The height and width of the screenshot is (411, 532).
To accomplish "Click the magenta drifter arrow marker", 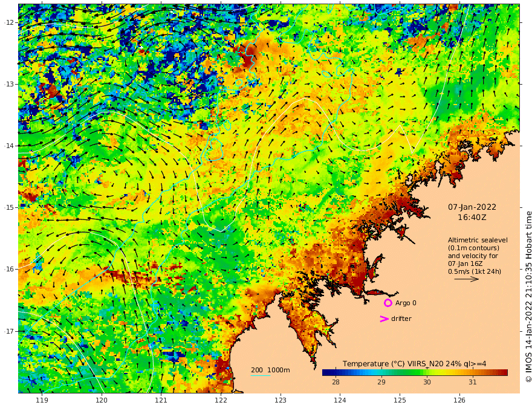I will tap(384, 319).
